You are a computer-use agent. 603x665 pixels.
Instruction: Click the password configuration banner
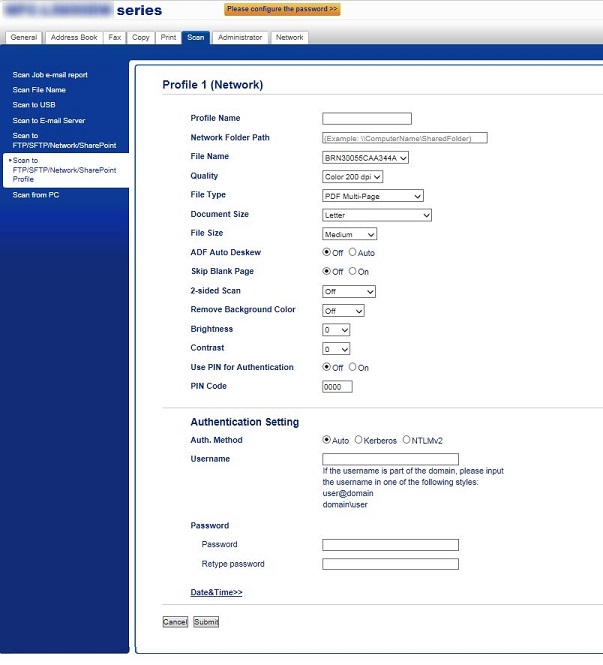[x=282, y=9]
